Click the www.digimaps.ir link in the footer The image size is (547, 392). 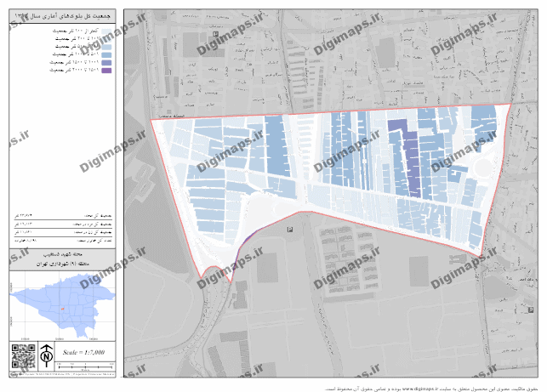click(x=420, y=389)
